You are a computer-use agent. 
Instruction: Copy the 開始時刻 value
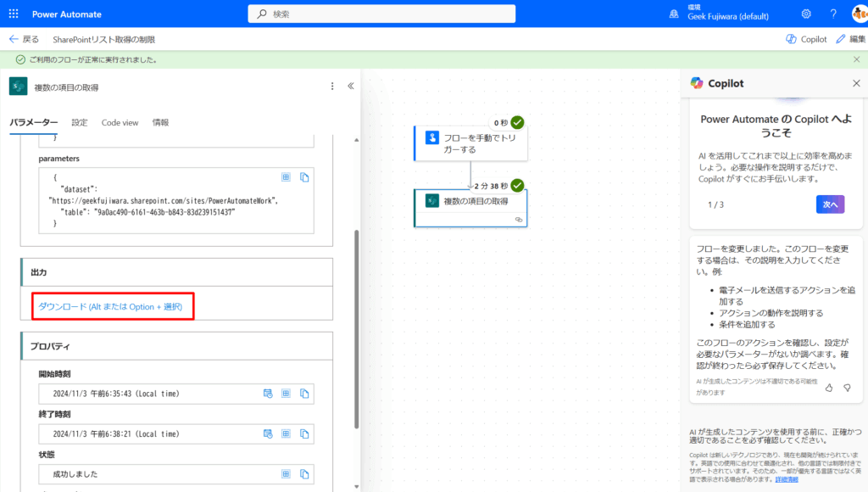pos(304,394)
